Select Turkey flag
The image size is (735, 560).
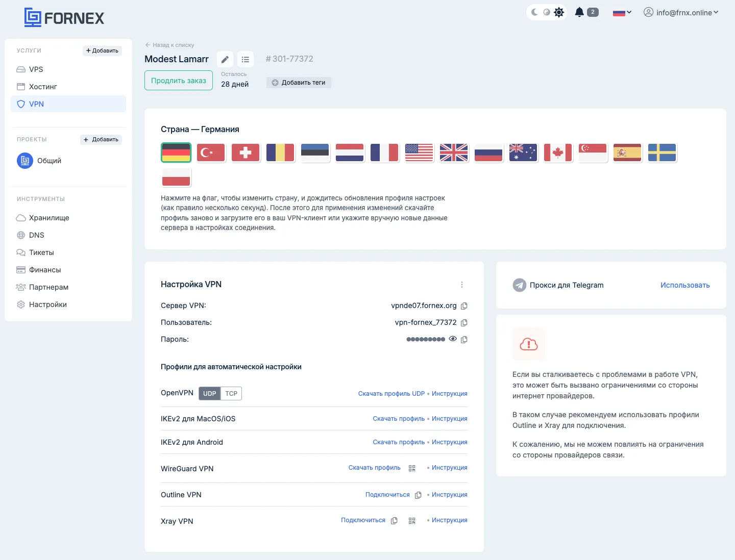(x=211, y=152)
